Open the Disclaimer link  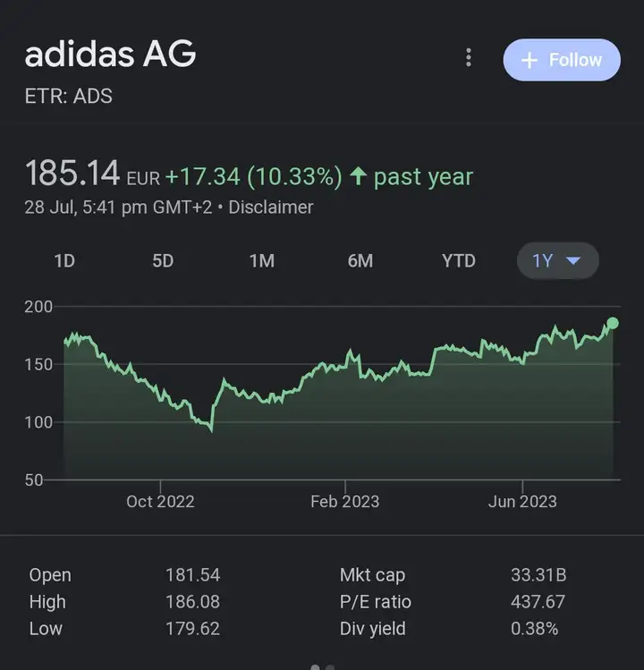[x=270, y=208]
